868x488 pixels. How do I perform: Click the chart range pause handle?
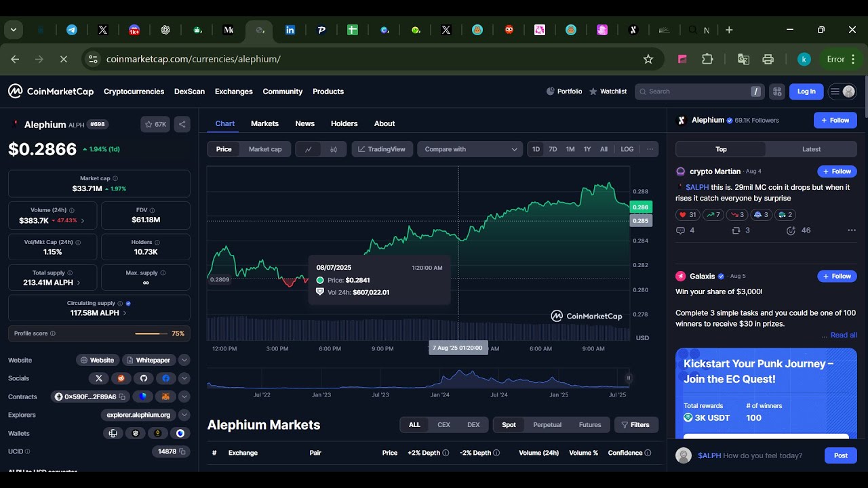(629, 378)
